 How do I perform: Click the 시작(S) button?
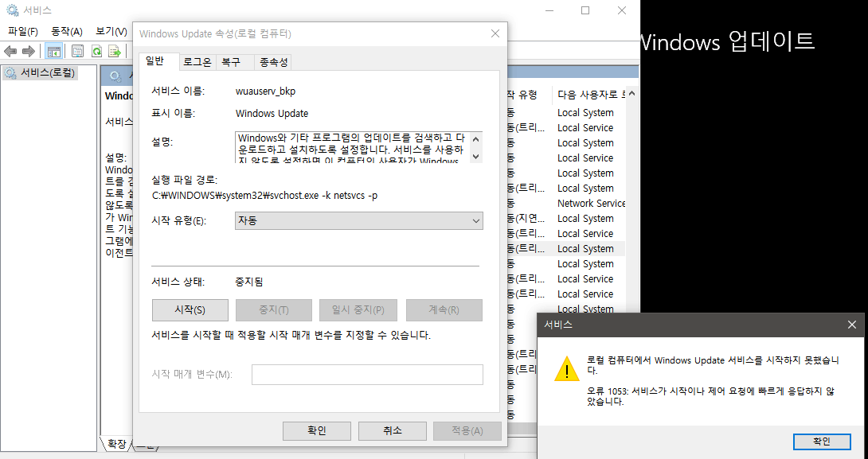[190, 310]
